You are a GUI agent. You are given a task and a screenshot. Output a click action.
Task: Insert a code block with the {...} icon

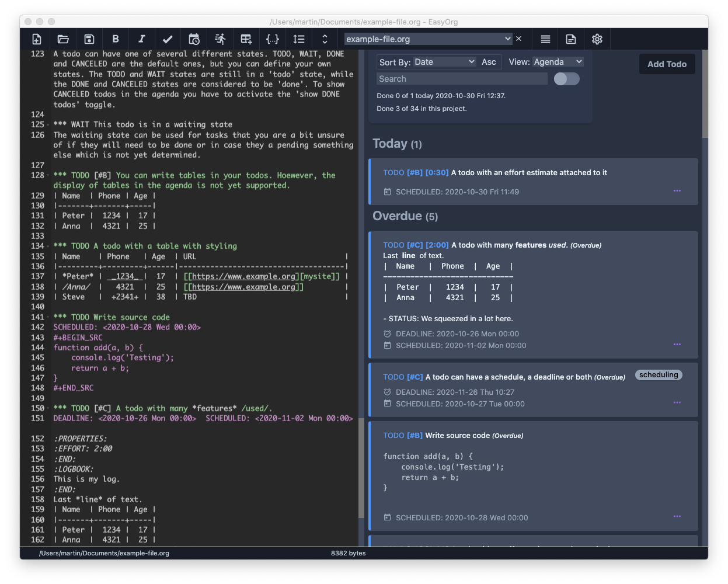(x=273, y=39)
